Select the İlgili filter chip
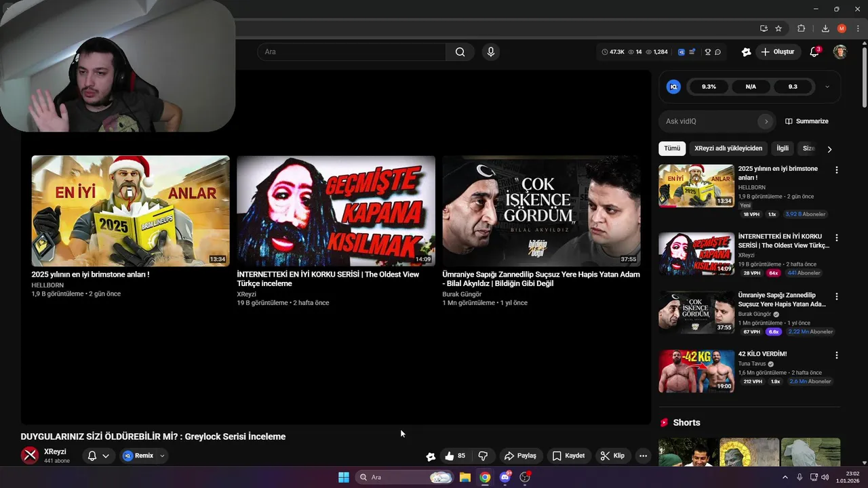Screen dimensions: 868x488 783,148
